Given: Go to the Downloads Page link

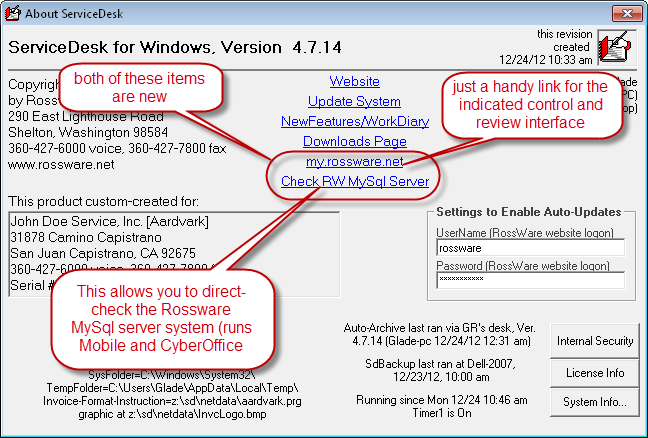Looking at the screenshot, I should click(354, 141).
